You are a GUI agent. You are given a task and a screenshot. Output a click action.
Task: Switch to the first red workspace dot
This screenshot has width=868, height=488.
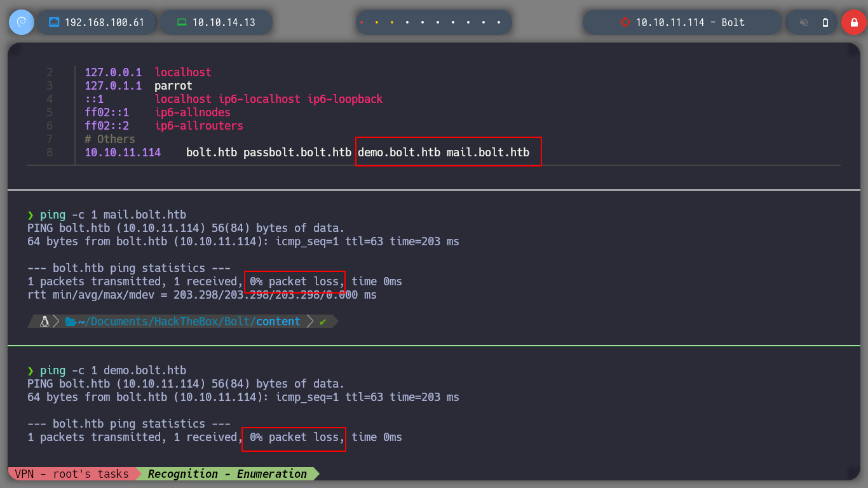point(362,22)
